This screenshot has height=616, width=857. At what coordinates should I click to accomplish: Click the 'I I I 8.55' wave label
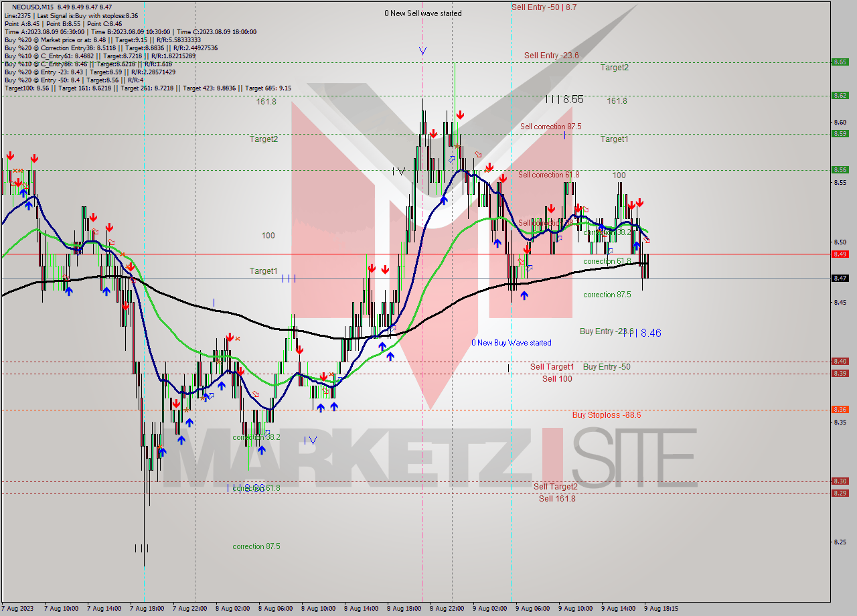[x=564, y=99]
